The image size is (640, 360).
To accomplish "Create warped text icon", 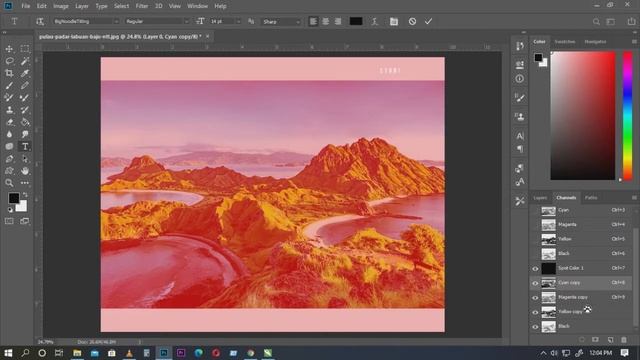I will click(375, 21).
